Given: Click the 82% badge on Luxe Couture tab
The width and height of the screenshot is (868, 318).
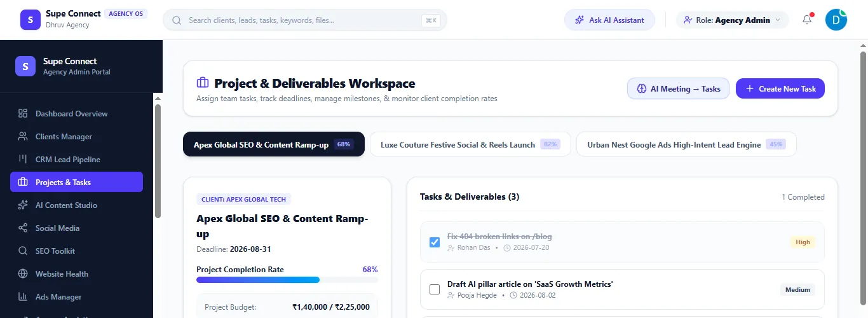Looking at the screenshot, I should pos(550,144).
